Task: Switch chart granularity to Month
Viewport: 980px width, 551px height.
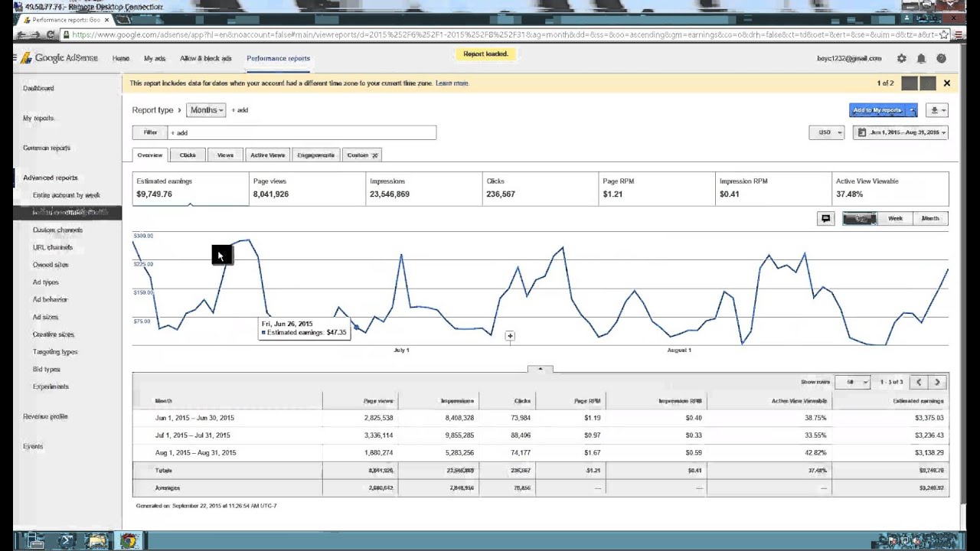Action: point(929,219)
